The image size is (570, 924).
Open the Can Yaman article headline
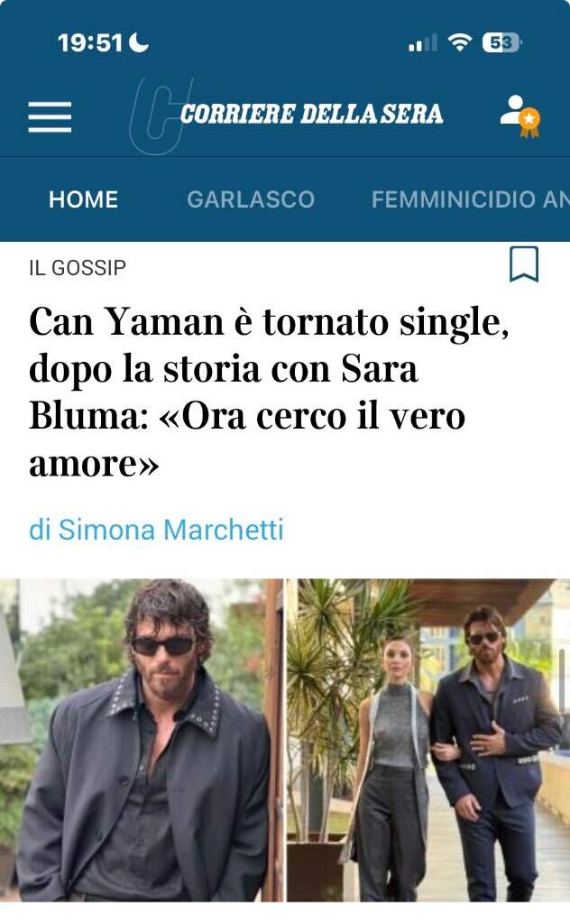pyautogui.click(x=269, y=392)
